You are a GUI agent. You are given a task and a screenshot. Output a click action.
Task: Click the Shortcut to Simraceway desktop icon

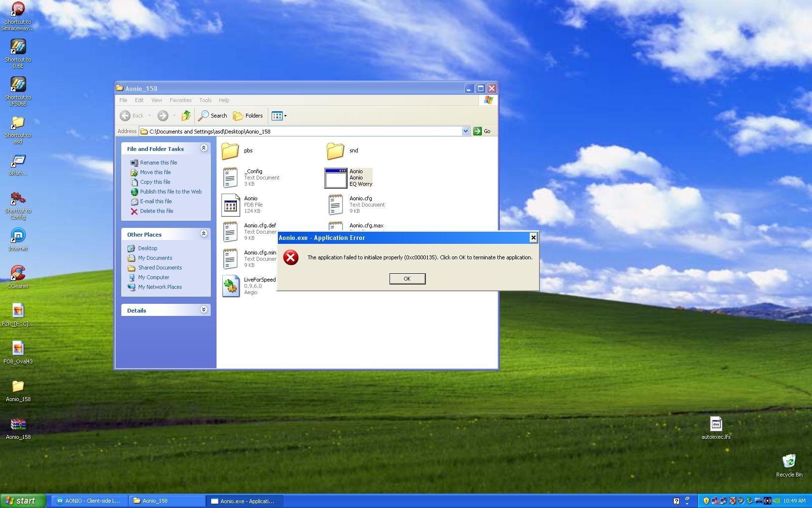pyautogui.click(x=18, y=16)
